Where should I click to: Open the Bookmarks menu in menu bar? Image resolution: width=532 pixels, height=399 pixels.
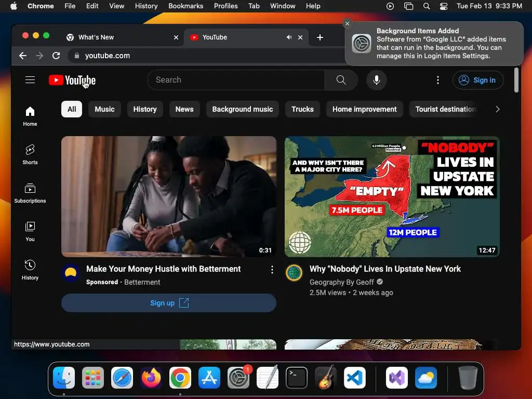185,6
